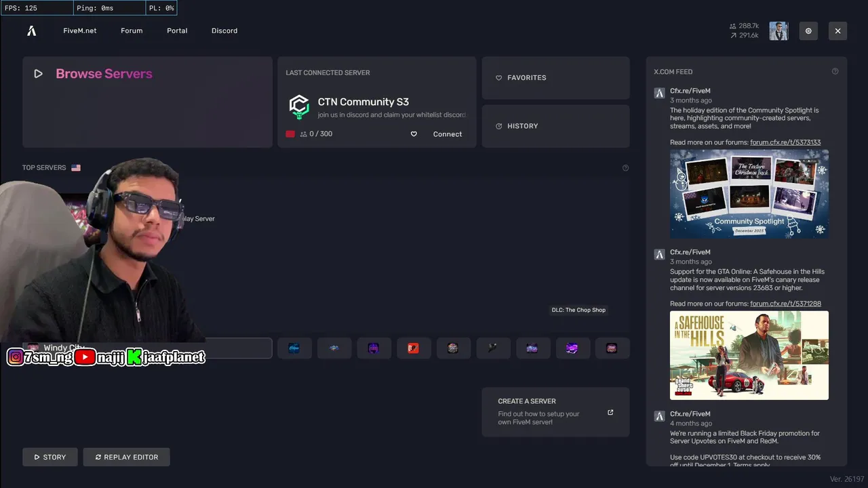
Task: Open the user profile avatar
Action: (778, 30)
